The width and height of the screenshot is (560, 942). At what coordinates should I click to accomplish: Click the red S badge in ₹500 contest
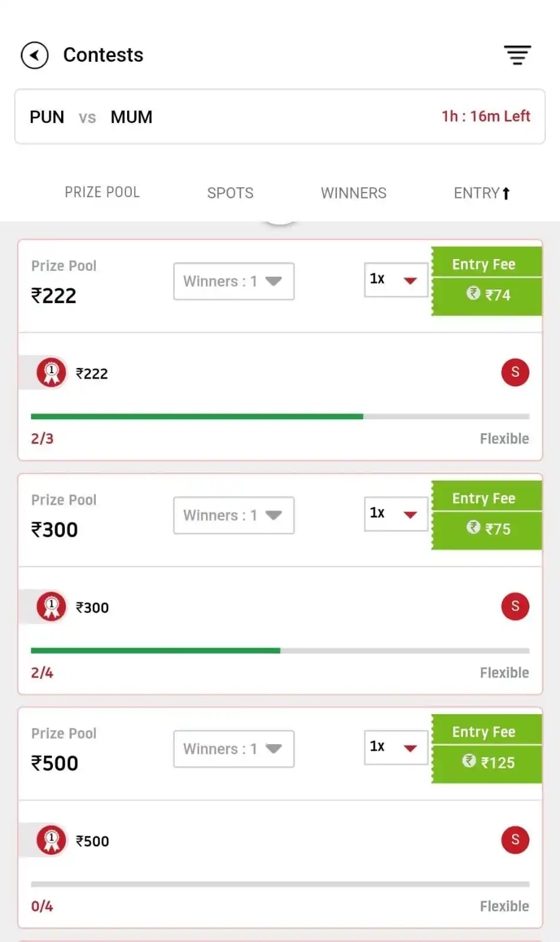click(515, 840)
